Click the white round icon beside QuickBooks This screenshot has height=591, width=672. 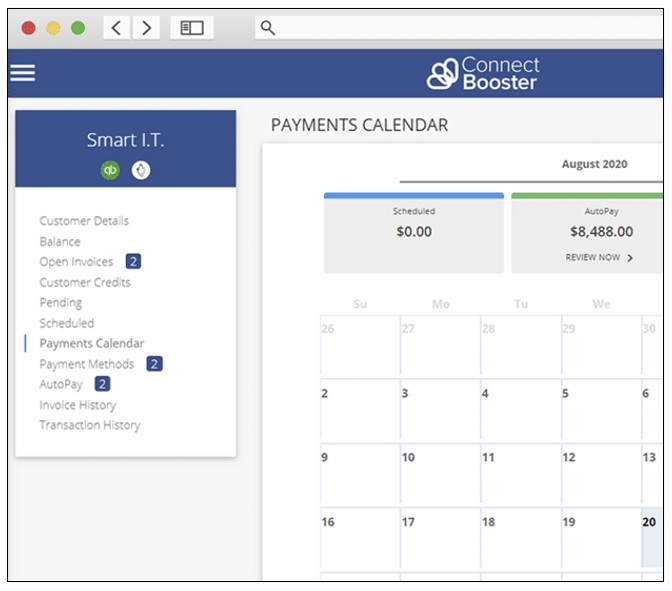click(x=142, y=170)
